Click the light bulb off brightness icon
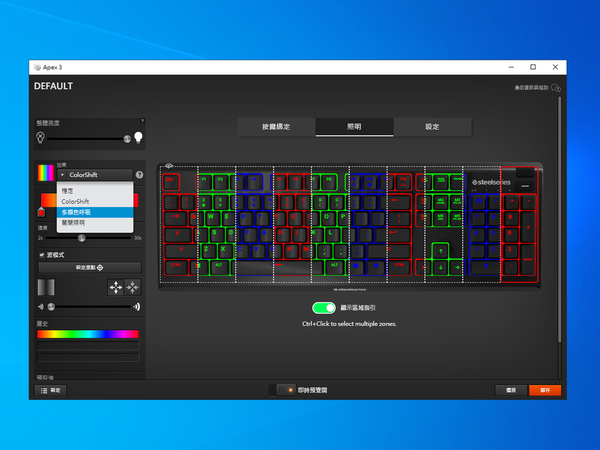 (40, 137)
